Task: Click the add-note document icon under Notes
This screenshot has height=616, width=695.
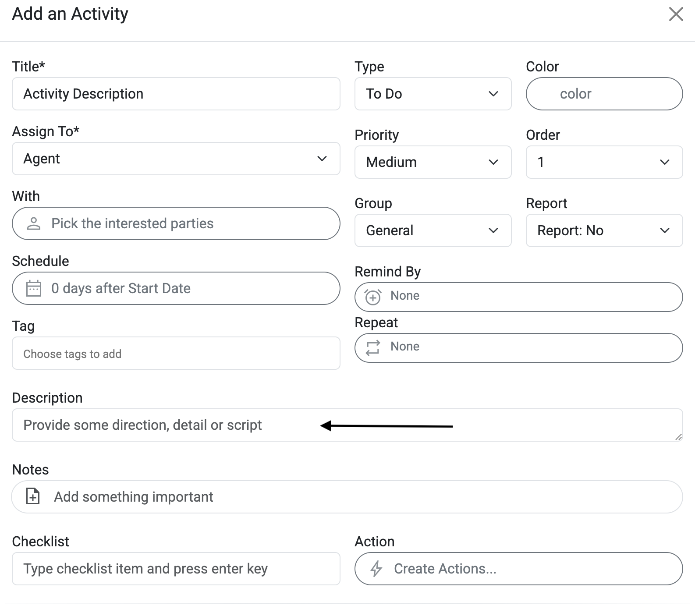Action: coord(33,496)
